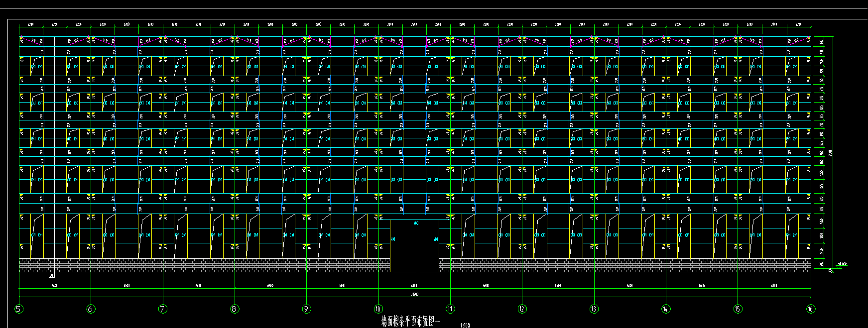Select the axis bubble numbered 11
This screenshot has width=868, height=328.
tap(450, 309)
